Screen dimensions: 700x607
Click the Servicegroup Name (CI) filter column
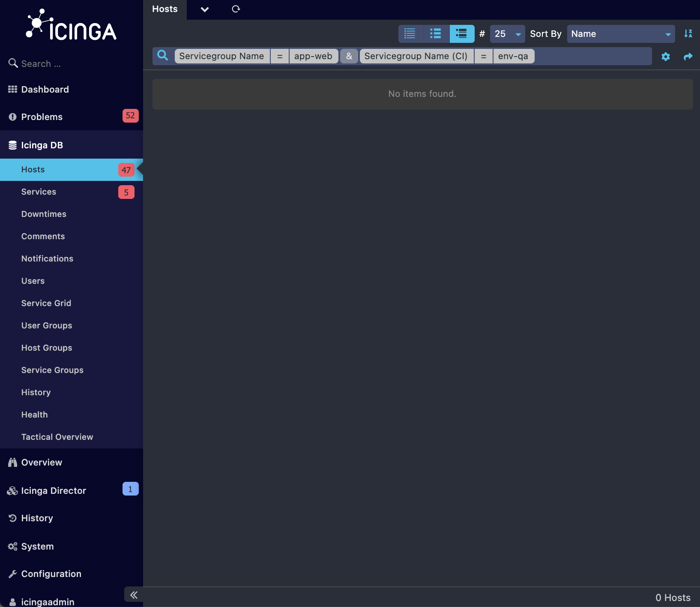click(416, 56)
